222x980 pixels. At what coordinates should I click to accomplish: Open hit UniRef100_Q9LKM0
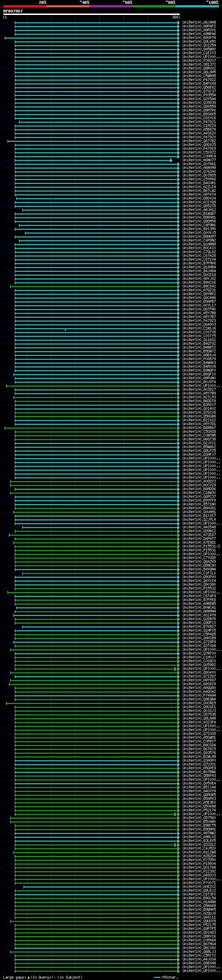(199, 41)
